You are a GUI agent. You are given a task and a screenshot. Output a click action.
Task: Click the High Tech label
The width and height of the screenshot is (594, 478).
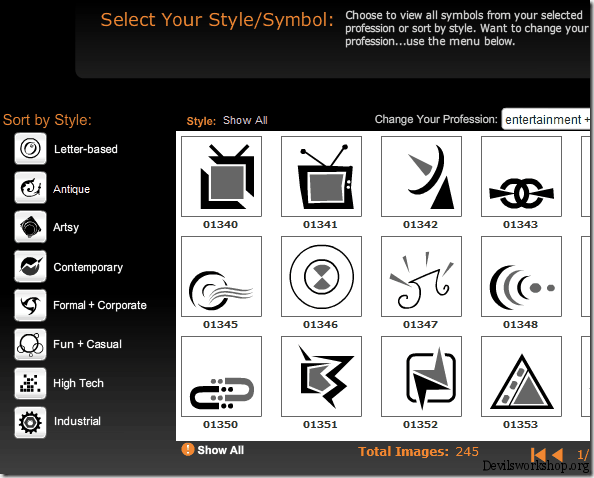click(78, 383)
